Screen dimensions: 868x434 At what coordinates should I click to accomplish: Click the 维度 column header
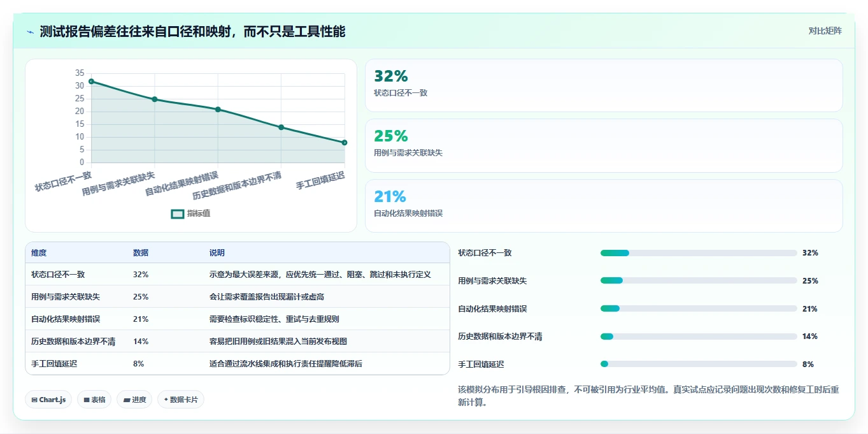click(39, 253)
